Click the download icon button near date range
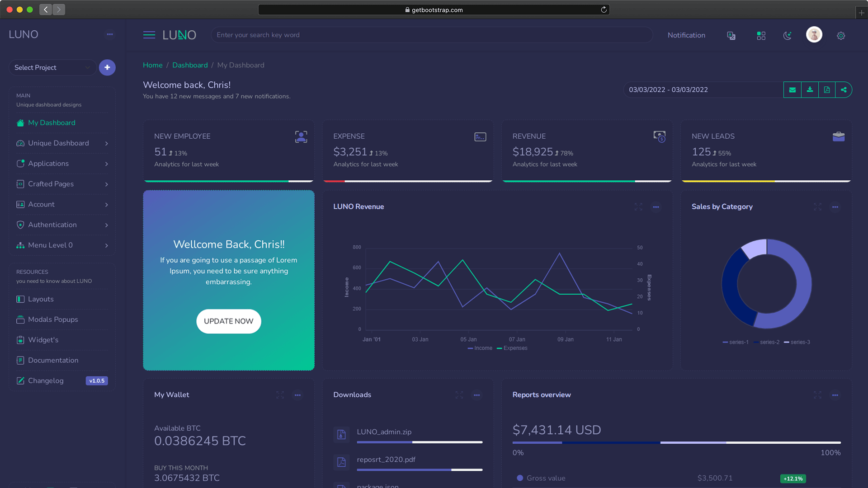 point(810,89)
